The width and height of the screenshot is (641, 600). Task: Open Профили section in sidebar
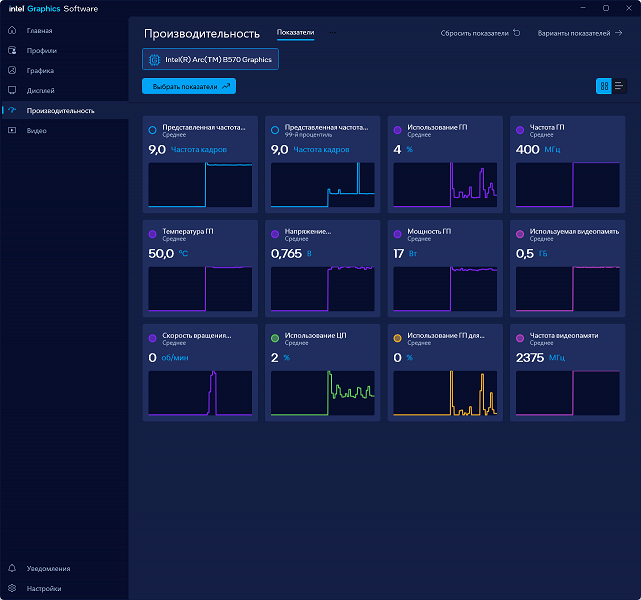tap(41, 51)
